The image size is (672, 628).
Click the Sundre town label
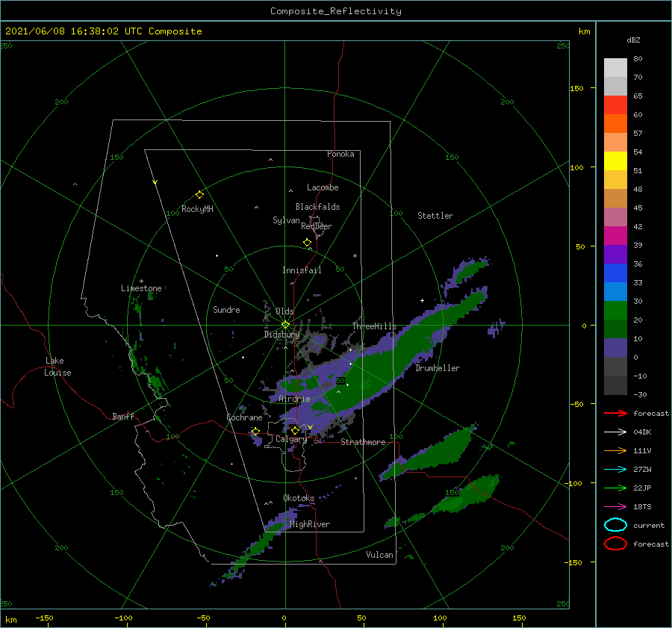click(x=226, y=309)
